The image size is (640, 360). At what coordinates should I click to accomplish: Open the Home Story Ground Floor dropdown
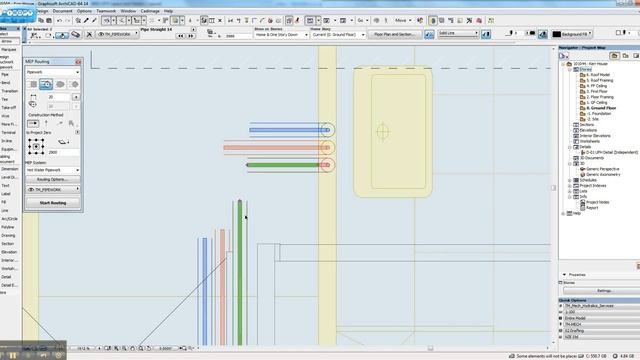pos(338,35)
